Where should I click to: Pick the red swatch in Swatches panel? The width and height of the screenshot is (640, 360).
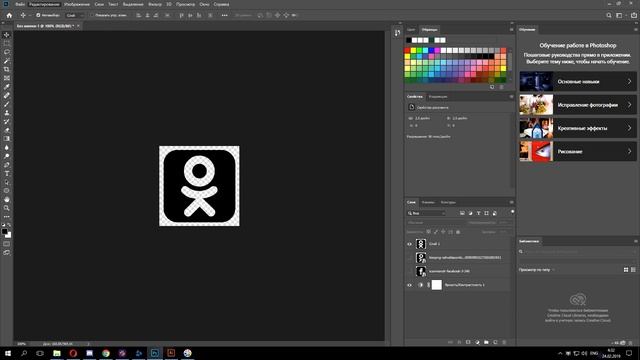click(407, 51)
